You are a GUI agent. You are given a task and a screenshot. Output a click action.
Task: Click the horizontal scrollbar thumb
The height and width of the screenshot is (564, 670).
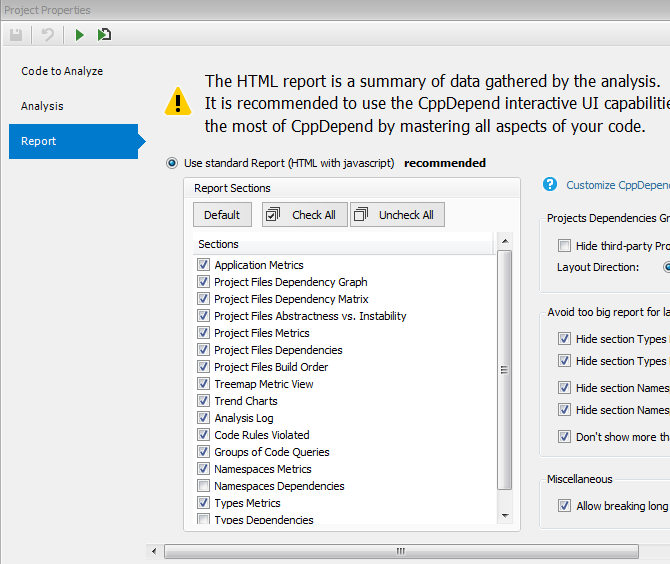(x=401, y=551)
